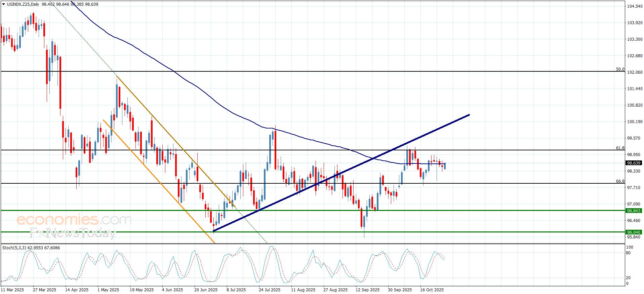
Task: Click the stochastic 80 level label
Action: pyautogui.click(x=628, y=253)
